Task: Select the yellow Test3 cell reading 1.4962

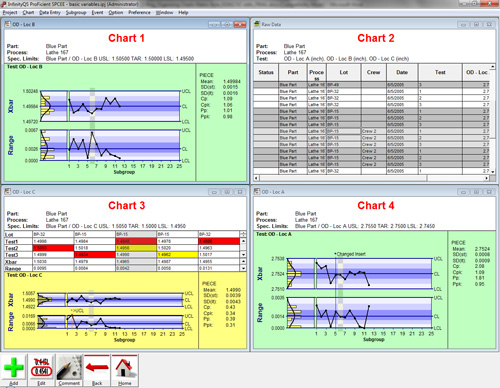Action: click(177, 255)
